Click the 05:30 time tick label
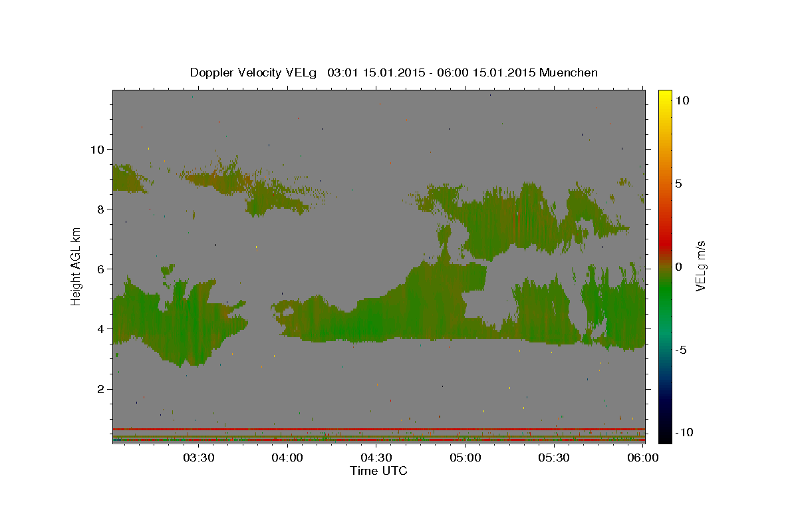The width and height of the screenshot is (798, 532). tap(554, 458)
